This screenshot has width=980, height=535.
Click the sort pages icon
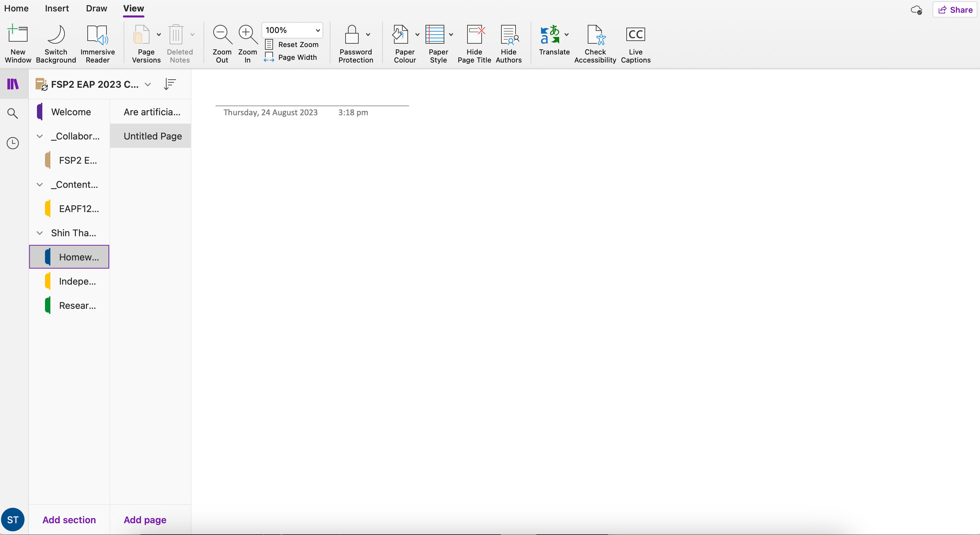[x=170, y=84]
